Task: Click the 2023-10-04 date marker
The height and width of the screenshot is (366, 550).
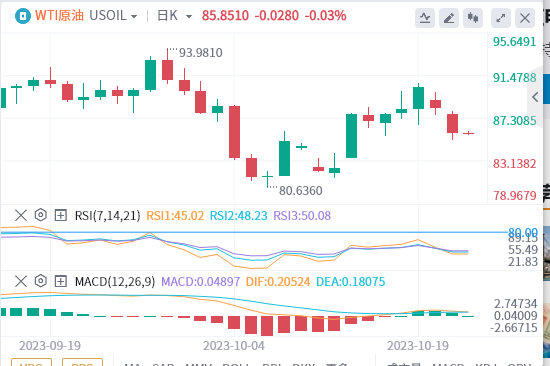Action: click(x=234, y=346)
